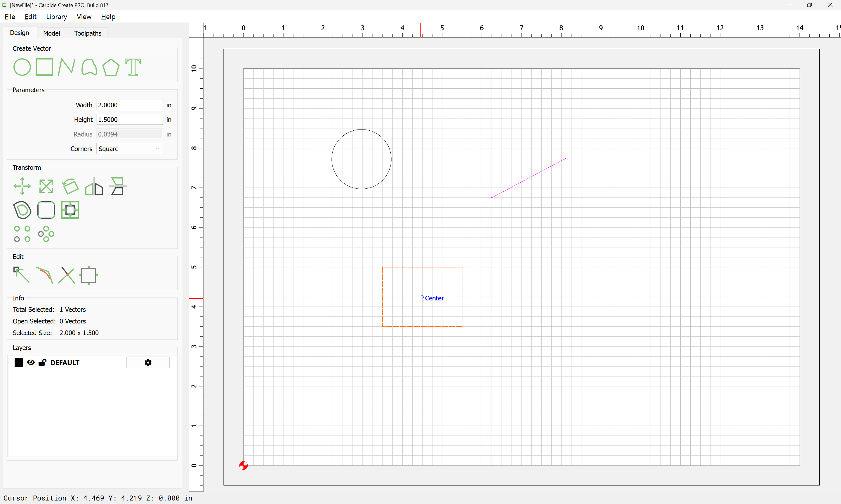The image size is (841, 504).
Task: Click the Width input field
Action: [x=129, y=105]
